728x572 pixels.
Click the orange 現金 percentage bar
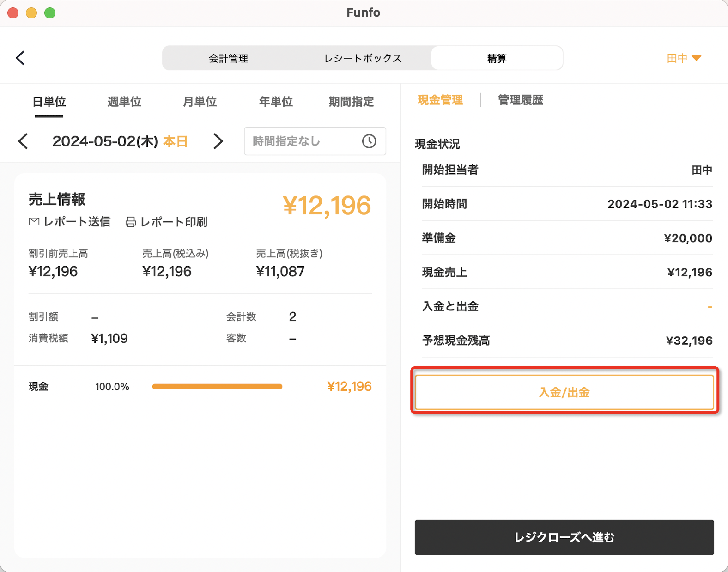coord(217,387)
